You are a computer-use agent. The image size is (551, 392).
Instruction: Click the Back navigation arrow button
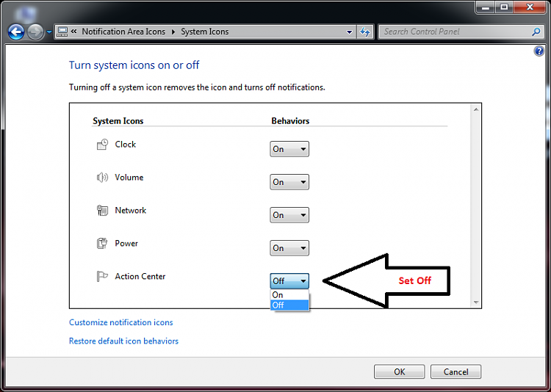pyautogui.click(x=16, y=32)
